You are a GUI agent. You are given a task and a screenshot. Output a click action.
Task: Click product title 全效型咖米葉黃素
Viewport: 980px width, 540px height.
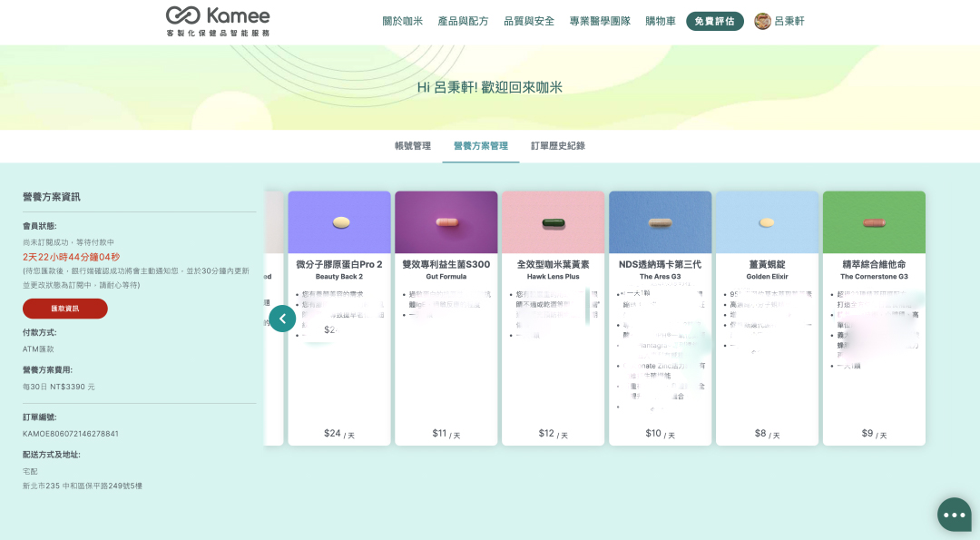(554, 264)
